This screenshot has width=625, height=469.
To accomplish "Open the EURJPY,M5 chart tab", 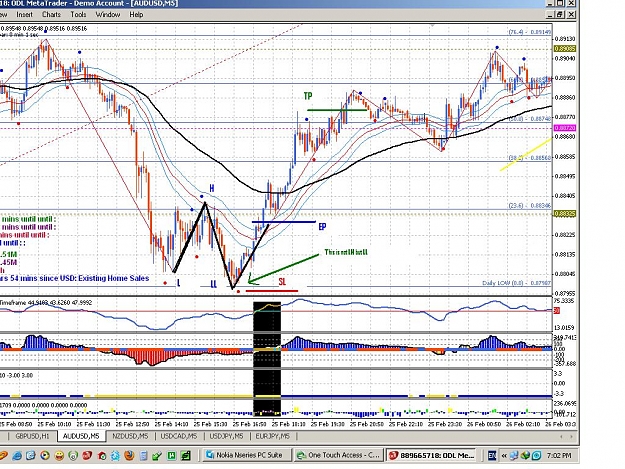I will click(273, 436).
